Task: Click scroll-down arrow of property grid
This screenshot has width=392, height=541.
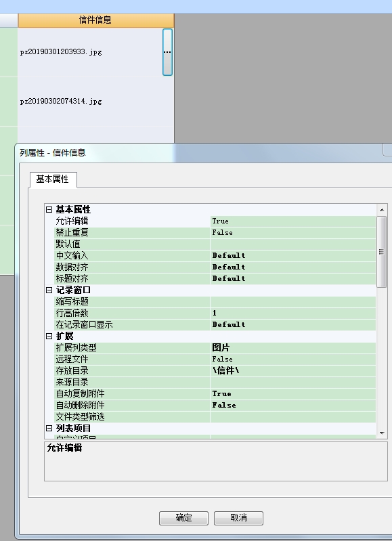Action: [382, 433]
